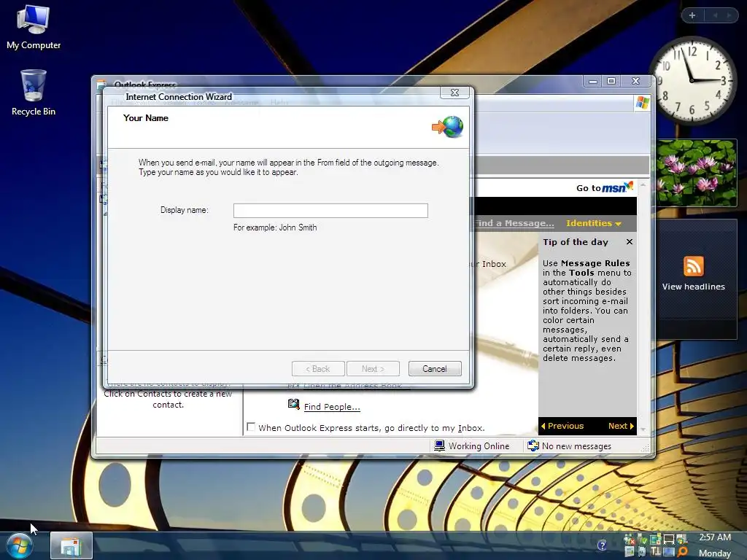
Task: Close the Tip of the day pane
Action: (x=630, y=242)
